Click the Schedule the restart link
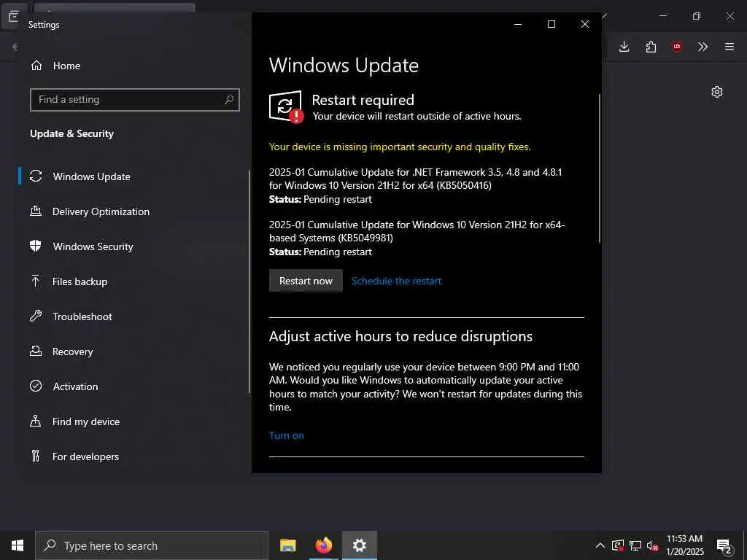Image resolution: width=747 pixels, height=560 pixels. [396, 281]
